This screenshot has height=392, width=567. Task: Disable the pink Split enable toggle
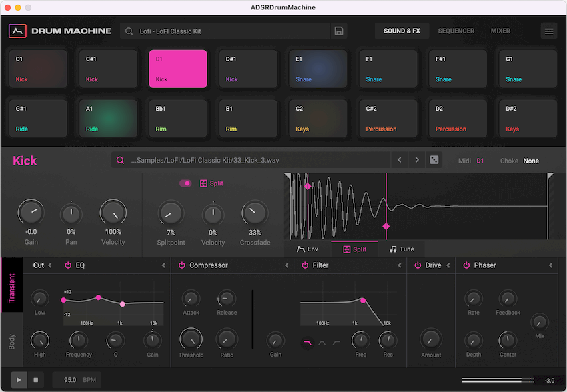[x=186, y=183]
